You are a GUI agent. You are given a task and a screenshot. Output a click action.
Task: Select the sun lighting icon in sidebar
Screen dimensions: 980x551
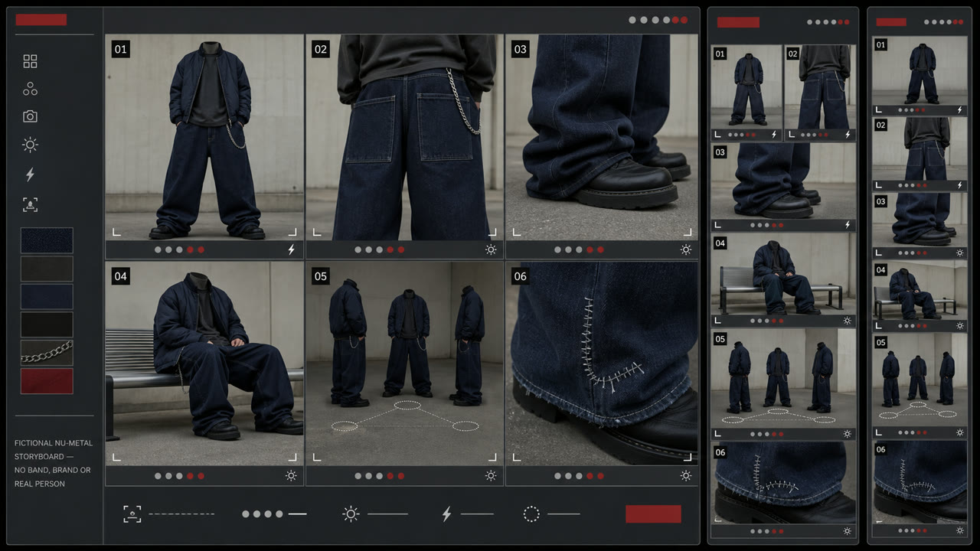click(30, 145)
